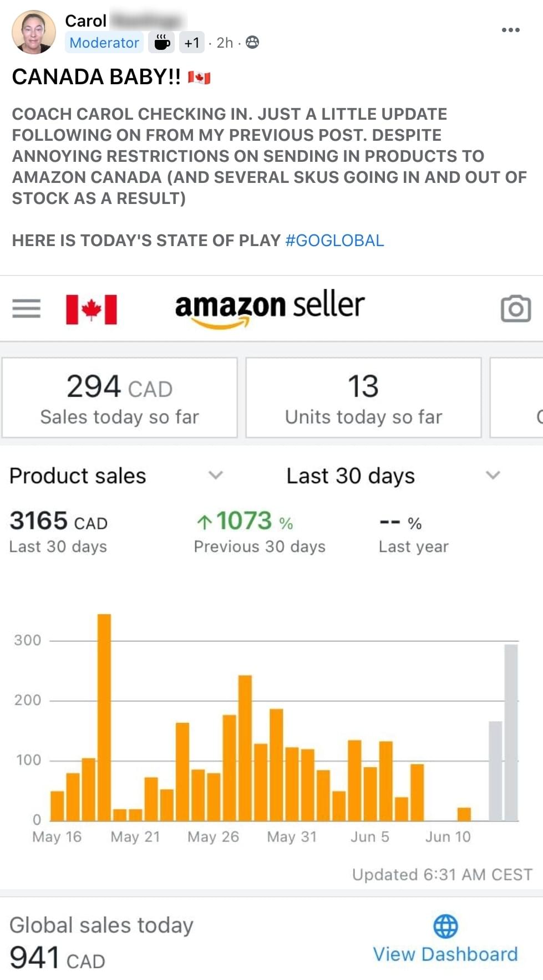
Task: Tap the Canada flag marketplace icon
Action: 92,309
